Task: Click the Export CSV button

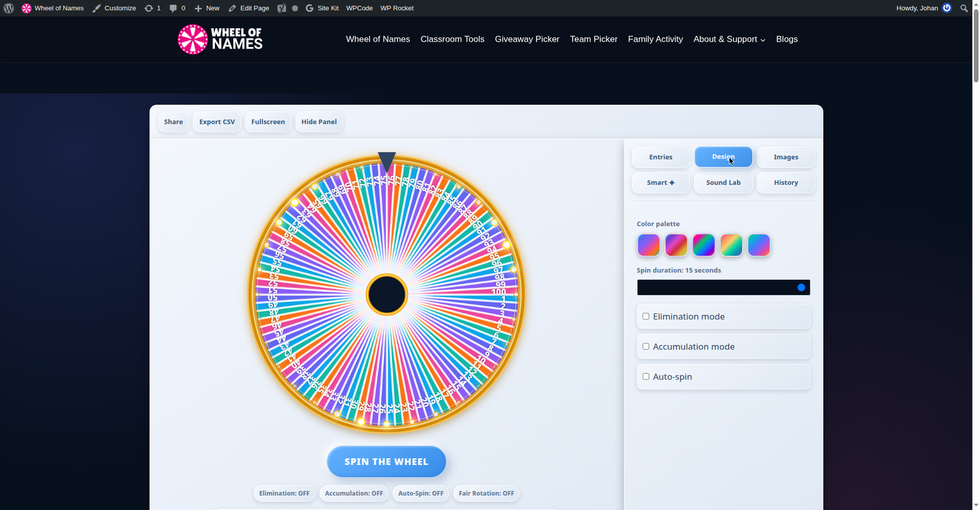Action: pyautogui.click(x=217, y=122)
